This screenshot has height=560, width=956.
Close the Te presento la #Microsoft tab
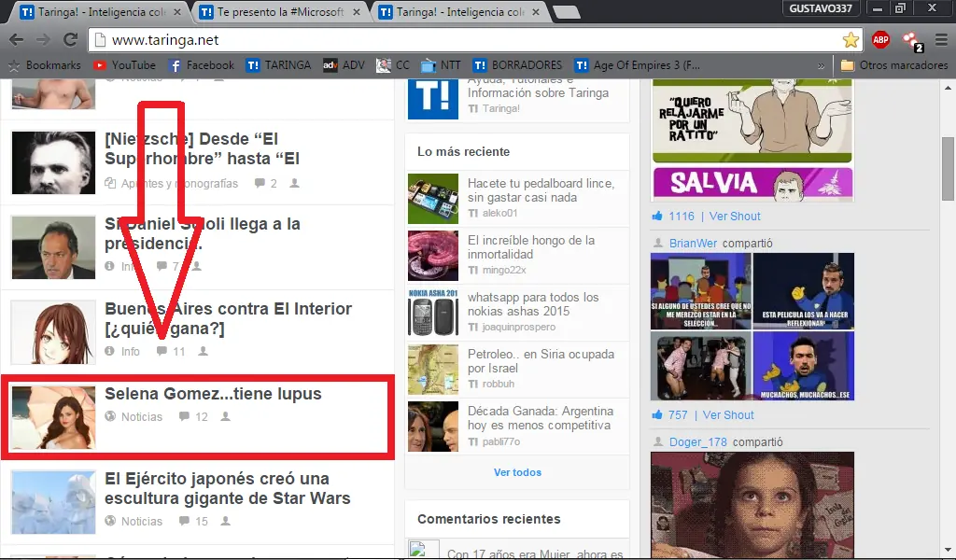pyautogui.click(x=357, y=11)
